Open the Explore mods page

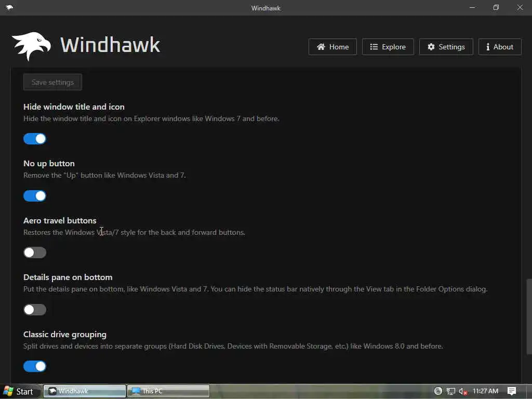point(388,47)
